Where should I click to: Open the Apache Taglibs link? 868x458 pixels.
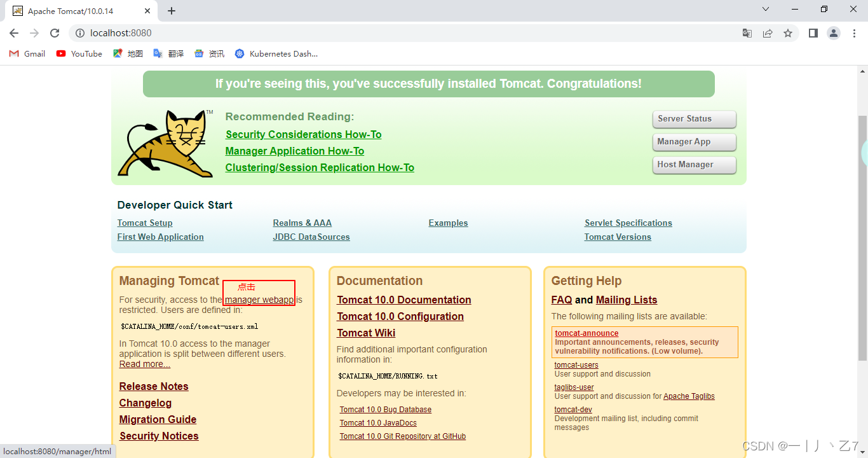tap(689, 396)
